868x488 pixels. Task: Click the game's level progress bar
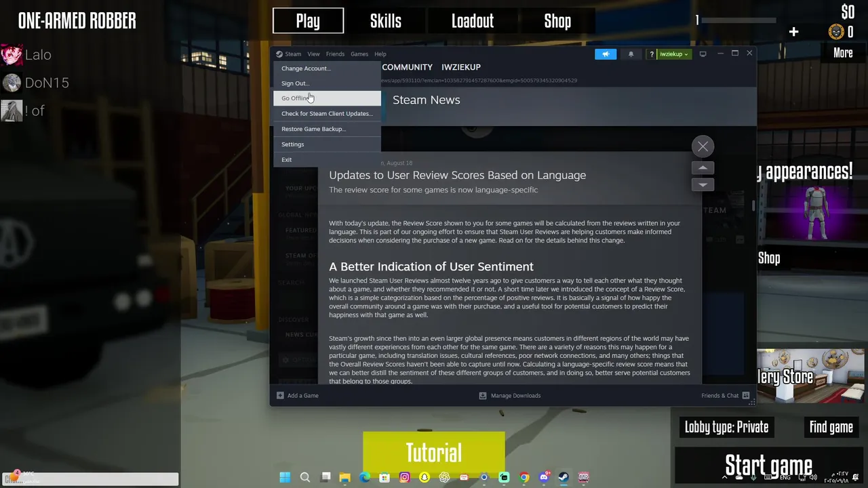[x=738, y=20]
